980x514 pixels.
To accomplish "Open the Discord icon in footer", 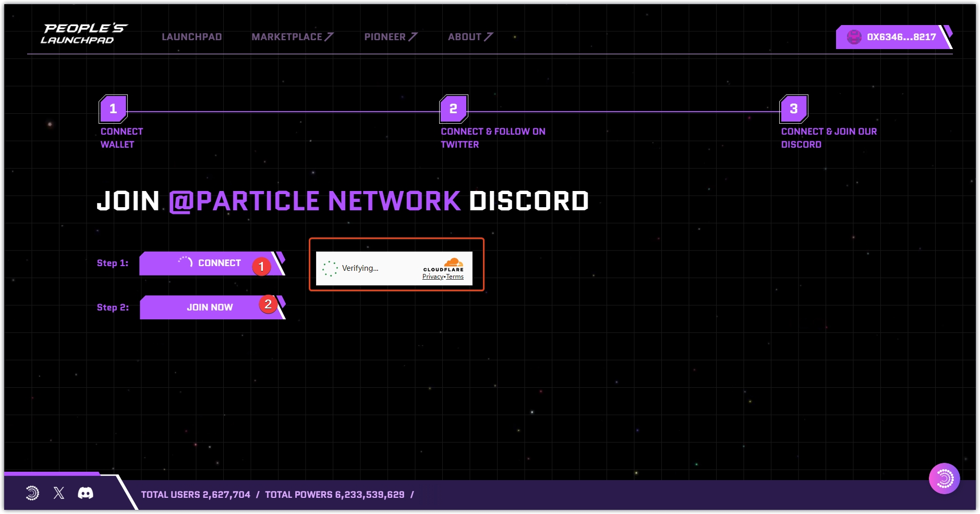I will click(86, 493).
